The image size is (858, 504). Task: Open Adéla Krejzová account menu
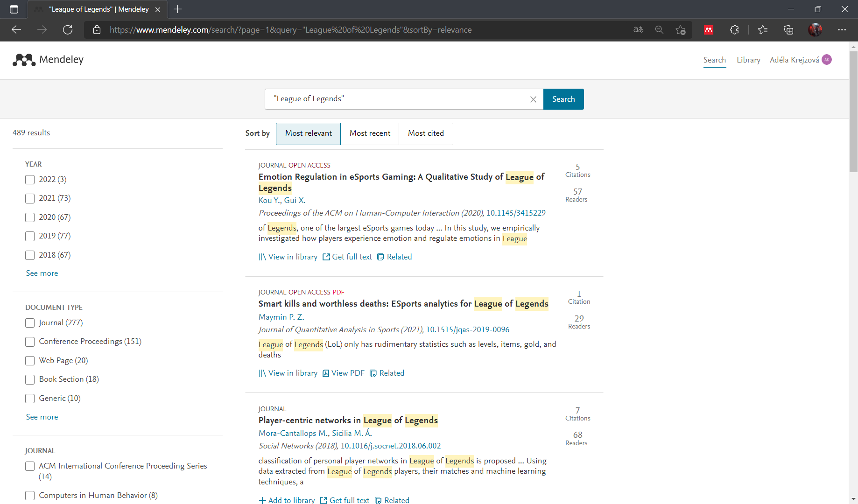point(794,60)
